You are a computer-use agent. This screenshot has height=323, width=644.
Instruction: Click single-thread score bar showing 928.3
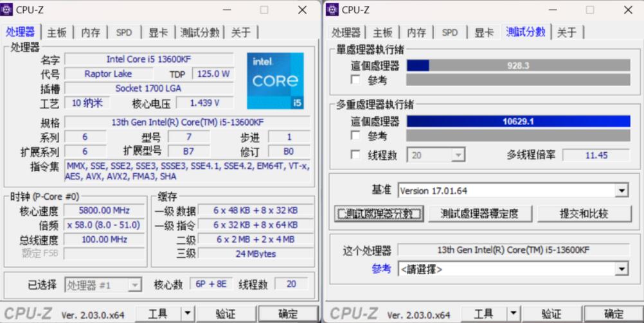tap(518, 65)
